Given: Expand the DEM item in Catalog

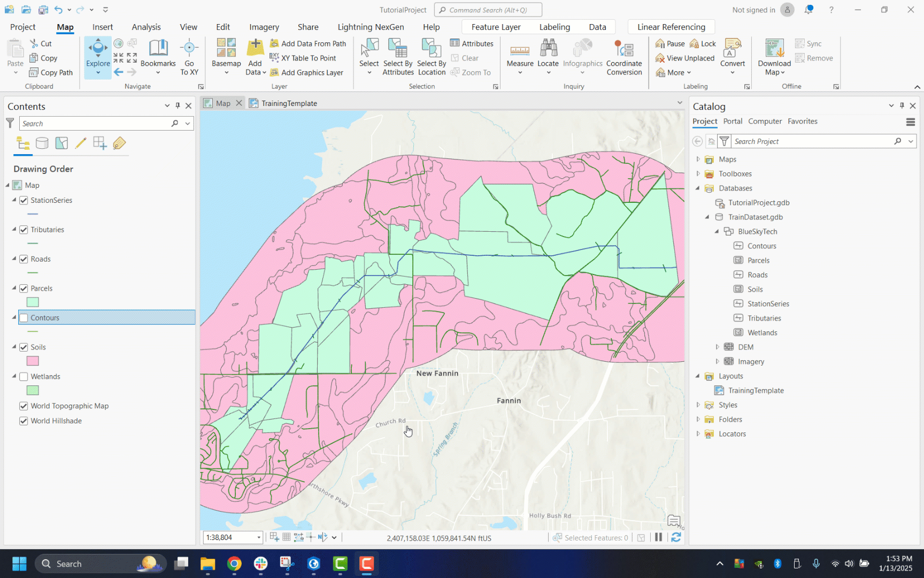Looking at the screenshot, I should pyautogui.click(x=718, y=347).
